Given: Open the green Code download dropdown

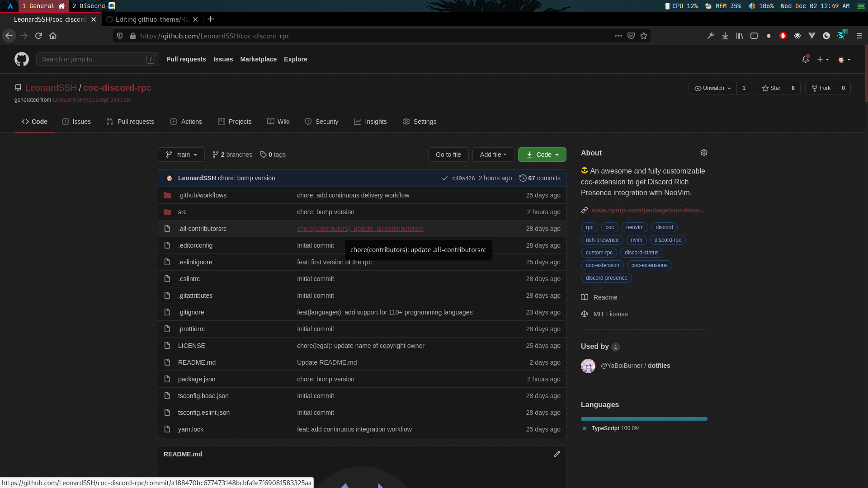Looking at the screenshot, I should 542,155.
